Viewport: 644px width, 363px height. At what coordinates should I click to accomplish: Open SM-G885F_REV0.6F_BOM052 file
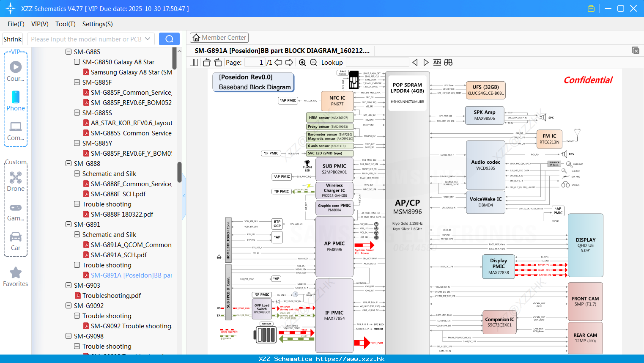[x=131, y=102]
